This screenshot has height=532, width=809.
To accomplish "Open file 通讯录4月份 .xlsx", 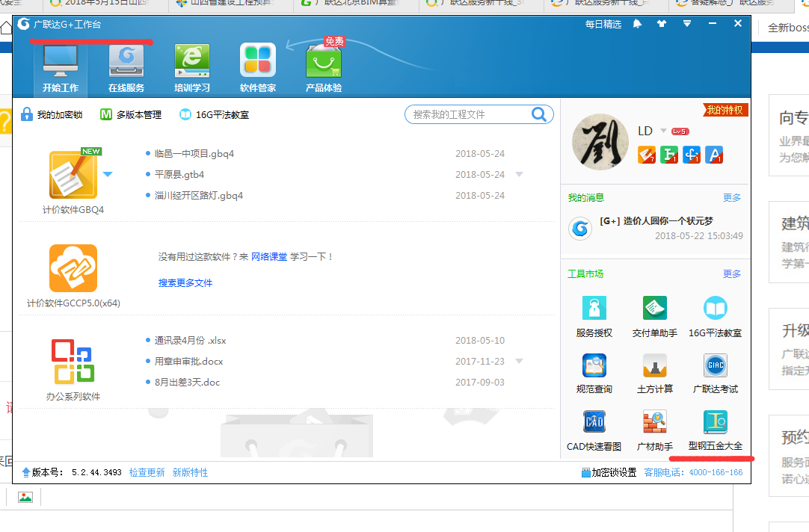I will [190, 341].
